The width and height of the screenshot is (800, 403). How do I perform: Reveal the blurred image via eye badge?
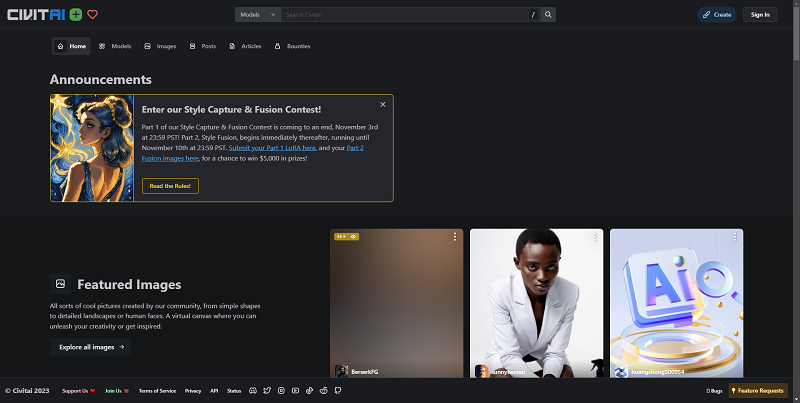coord(346,236)
